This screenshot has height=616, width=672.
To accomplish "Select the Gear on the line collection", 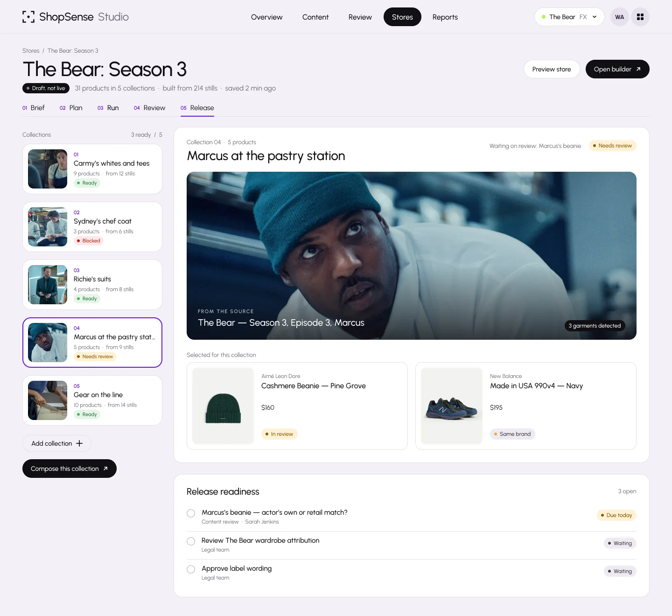I will (x=92, y=400).
